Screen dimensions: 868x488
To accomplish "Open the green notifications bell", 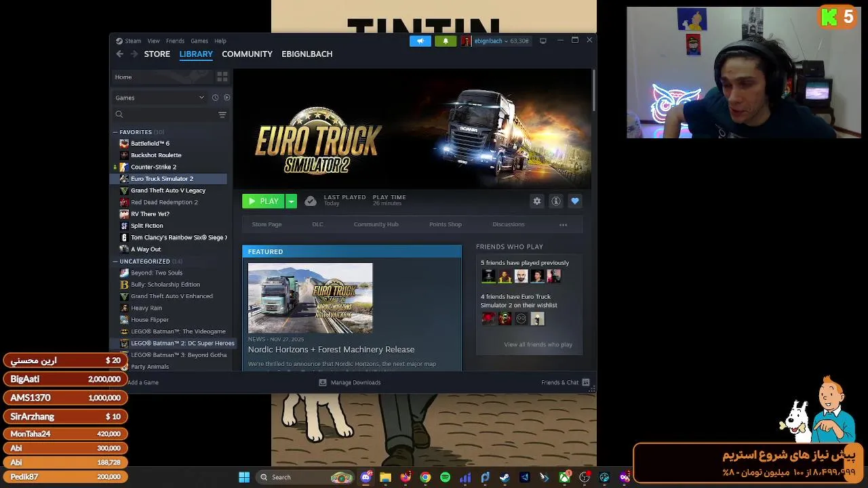I will tap(446, 41).
